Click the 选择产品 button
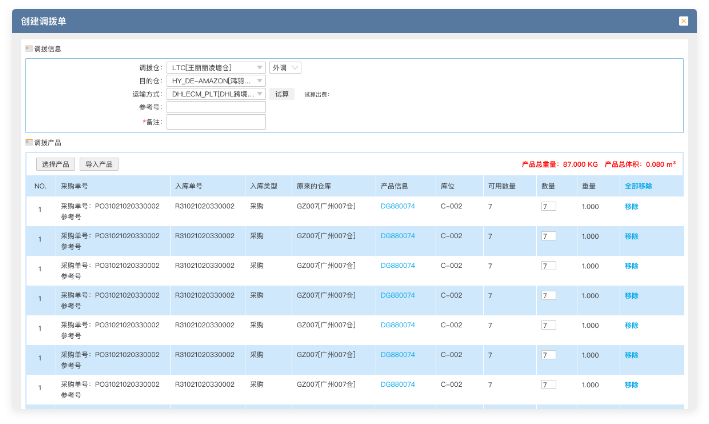 56,164
